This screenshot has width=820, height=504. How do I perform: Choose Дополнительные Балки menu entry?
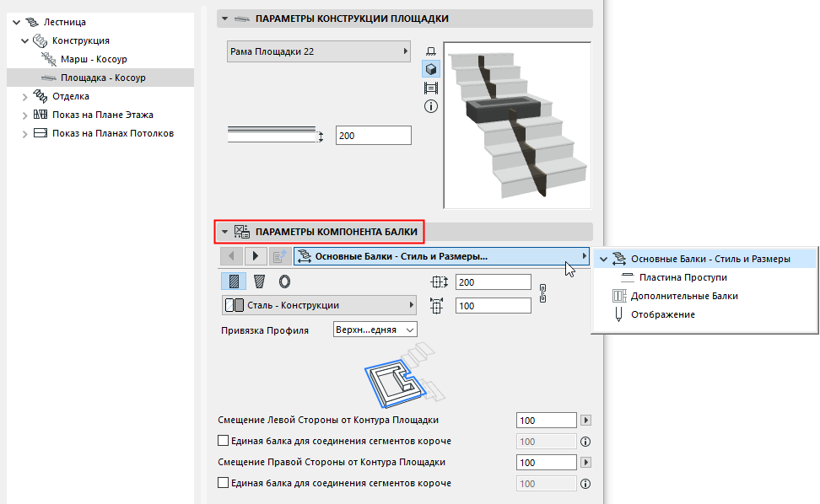click(x=684, y=296)
